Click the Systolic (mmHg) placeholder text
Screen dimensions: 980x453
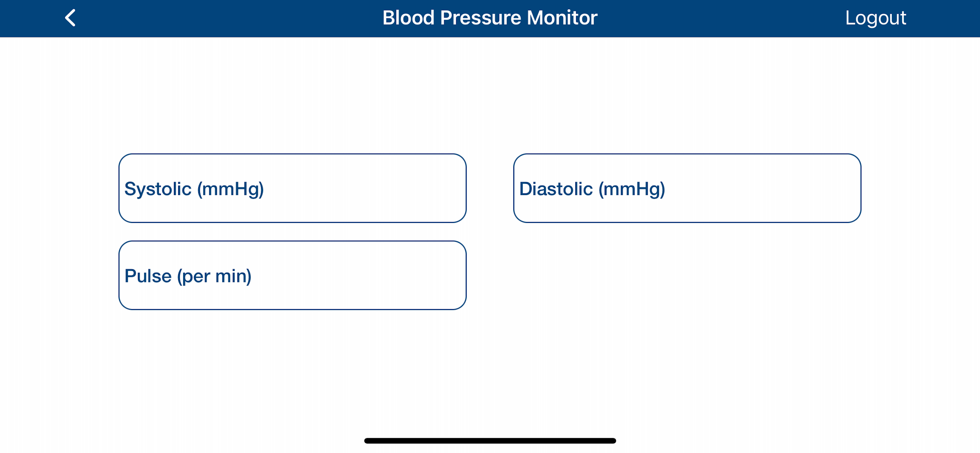[194, 189]
